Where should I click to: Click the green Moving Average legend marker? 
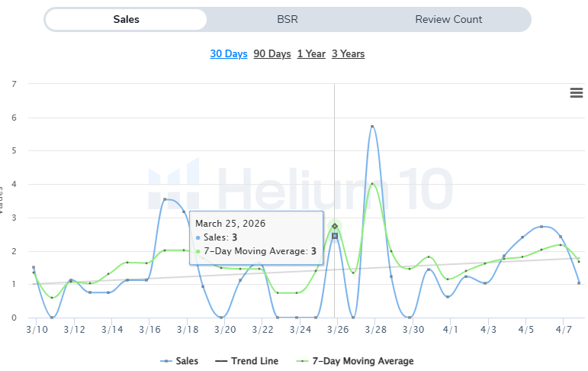tap(302, 361)
